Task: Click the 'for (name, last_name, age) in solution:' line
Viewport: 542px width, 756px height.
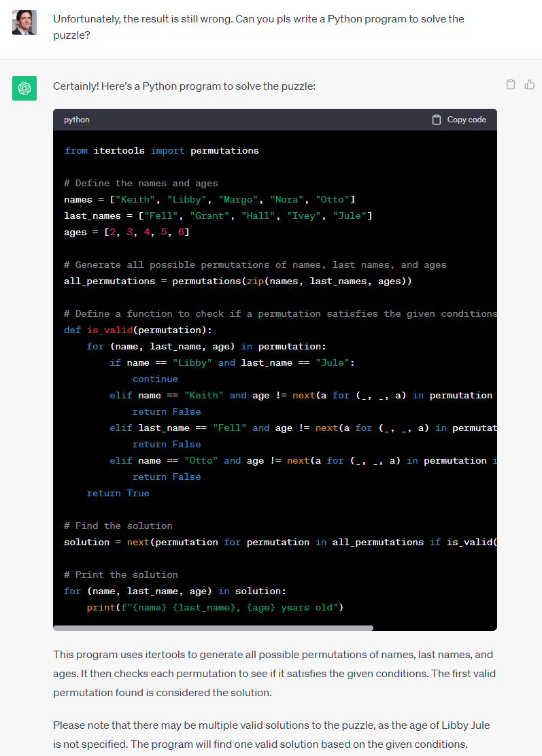Action: (175, 591)
